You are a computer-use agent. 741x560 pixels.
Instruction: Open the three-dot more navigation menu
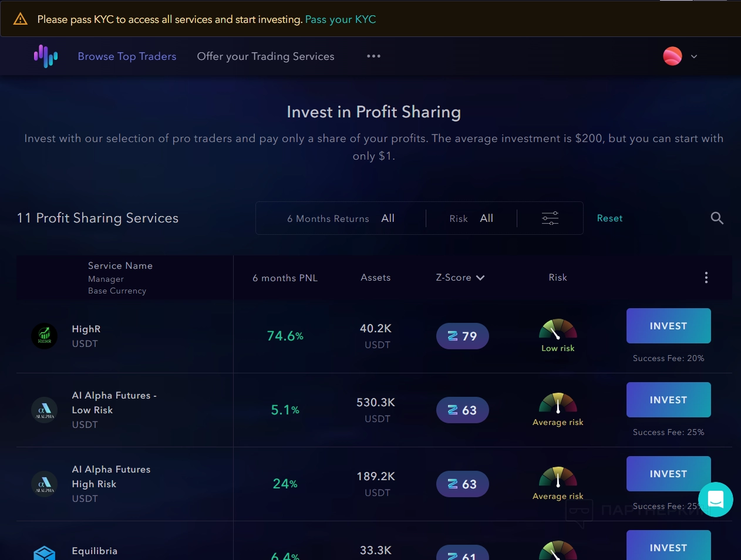point(373,56)
